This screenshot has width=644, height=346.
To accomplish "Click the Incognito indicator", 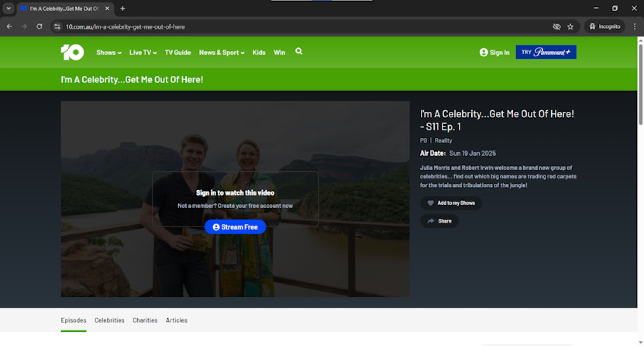I will (605, 26).
